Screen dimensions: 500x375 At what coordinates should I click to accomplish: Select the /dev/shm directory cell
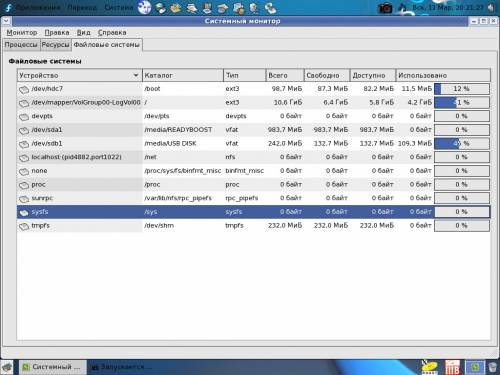click(159, 225)
